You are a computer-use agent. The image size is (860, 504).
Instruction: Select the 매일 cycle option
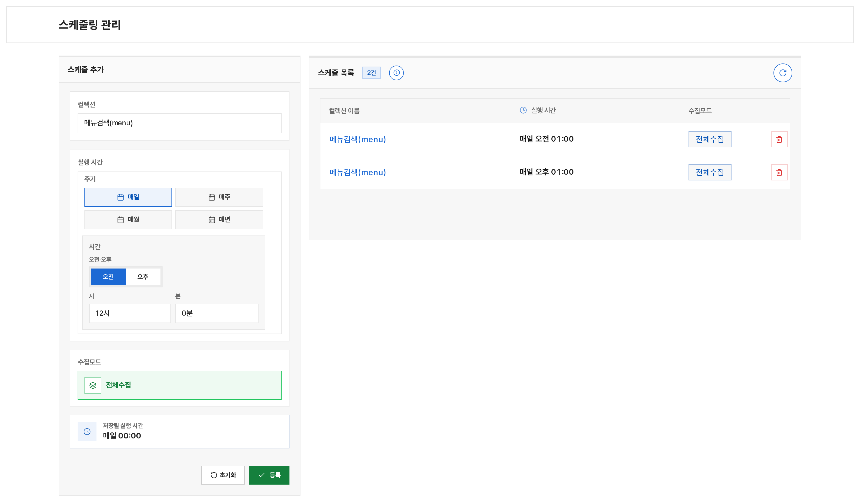coord(128,197)
